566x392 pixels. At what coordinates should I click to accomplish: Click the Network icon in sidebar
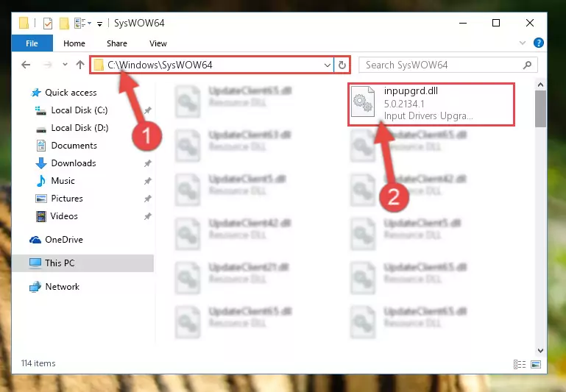35,287
